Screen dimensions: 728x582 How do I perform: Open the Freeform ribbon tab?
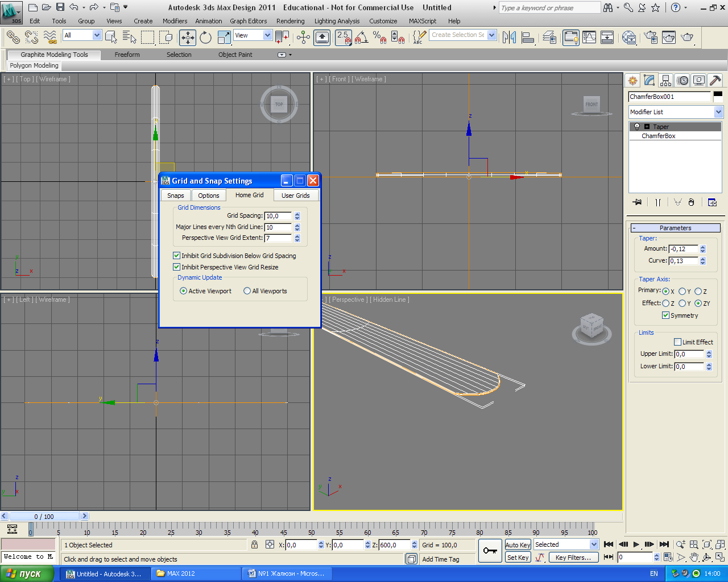[127, 55]
